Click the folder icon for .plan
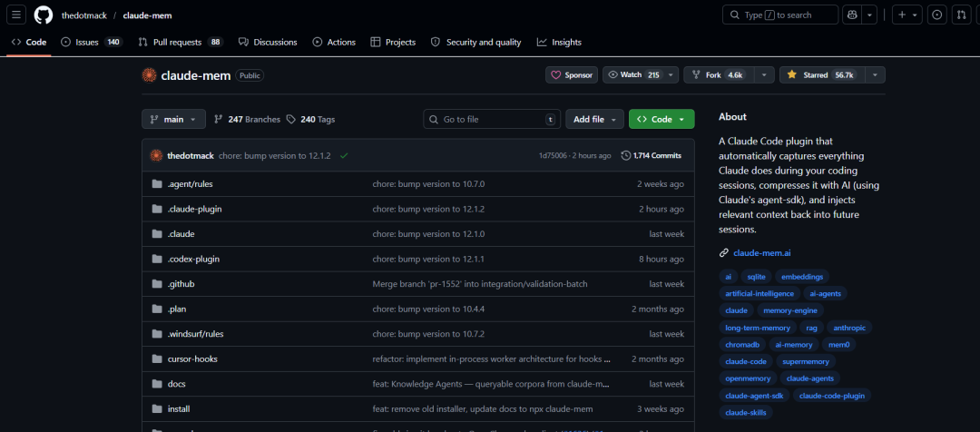 click(157, 309)
